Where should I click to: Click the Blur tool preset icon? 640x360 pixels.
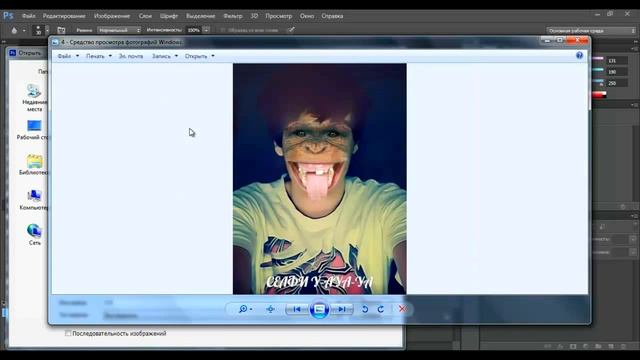[x=14, y=30]
